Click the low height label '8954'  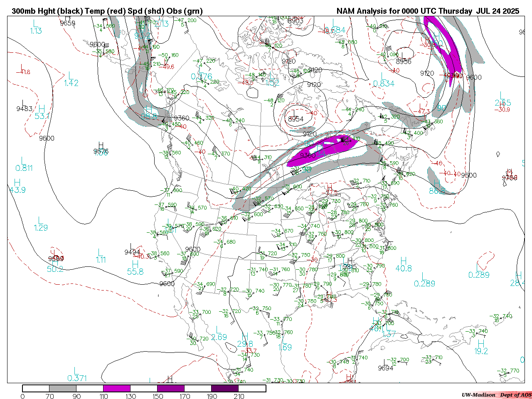[x=296, y=119]
